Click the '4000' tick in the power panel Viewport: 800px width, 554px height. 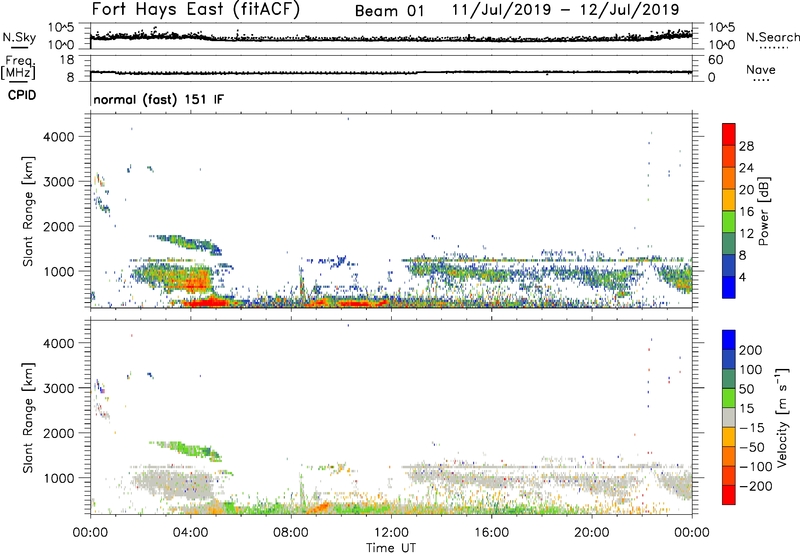(x=58, y=137)
